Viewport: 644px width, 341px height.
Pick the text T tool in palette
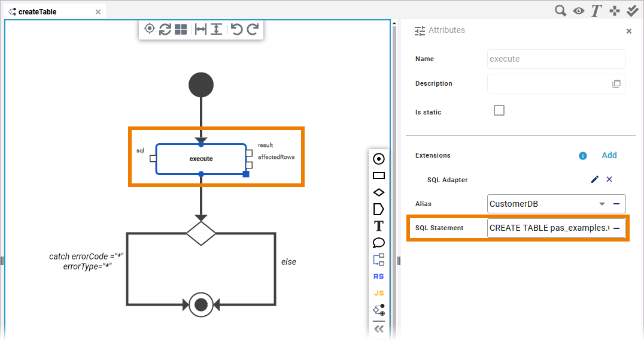[378, 226]
